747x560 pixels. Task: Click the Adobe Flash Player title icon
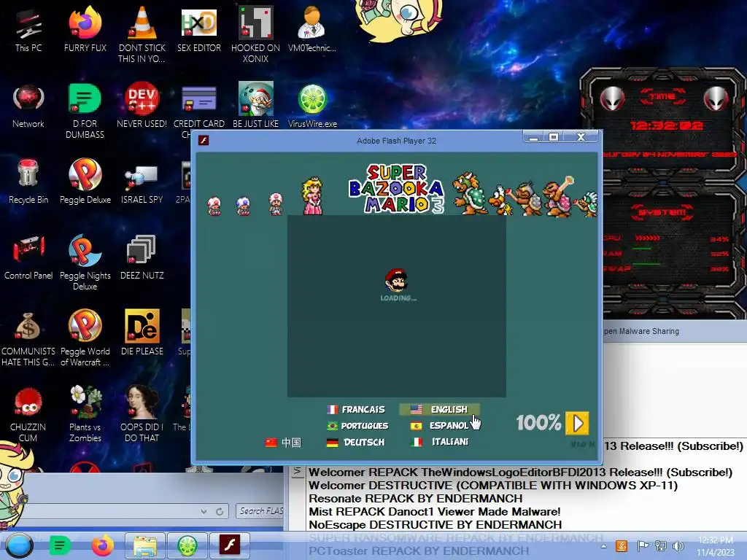click(204, 141)
